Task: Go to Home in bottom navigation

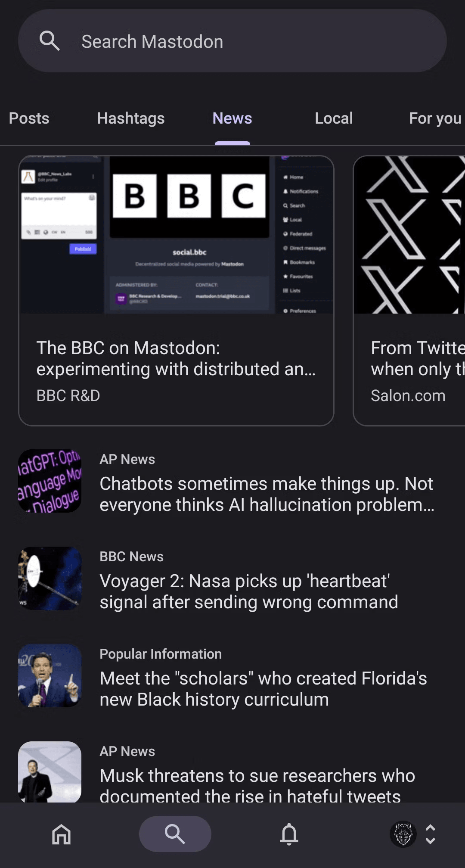Action: [x=61, y=834]
